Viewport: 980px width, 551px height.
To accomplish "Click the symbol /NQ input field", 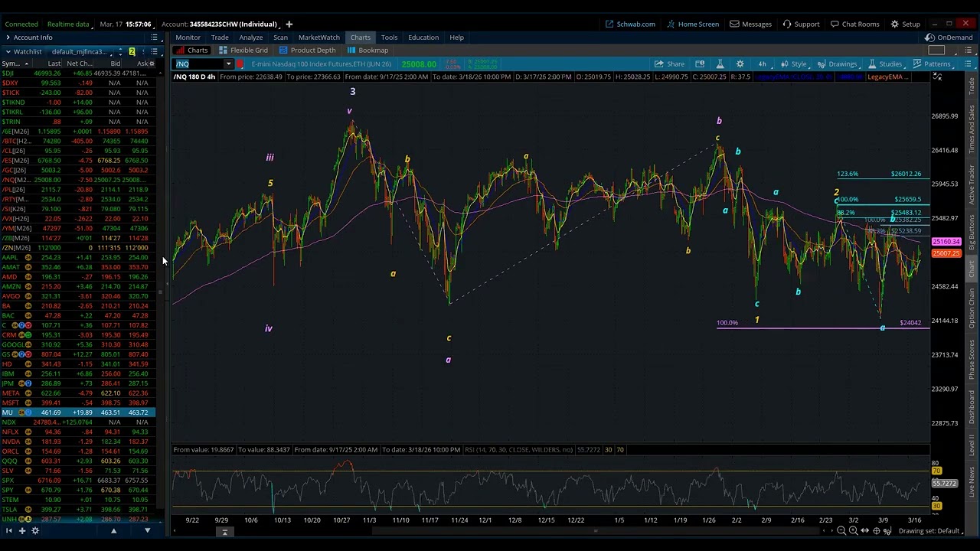I will pos(199,64).
